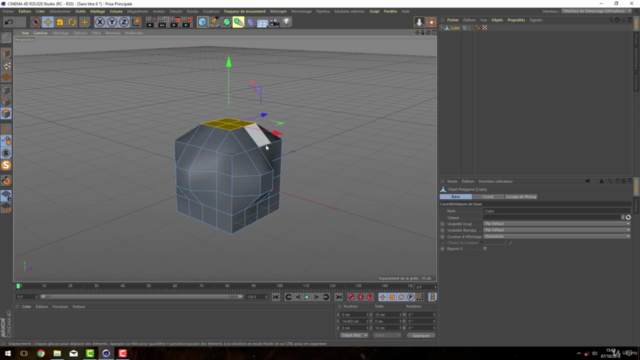Toggle Cube visibility dots in object manager
This screenshot has width=640, height=360.
[x=470, y=28]
